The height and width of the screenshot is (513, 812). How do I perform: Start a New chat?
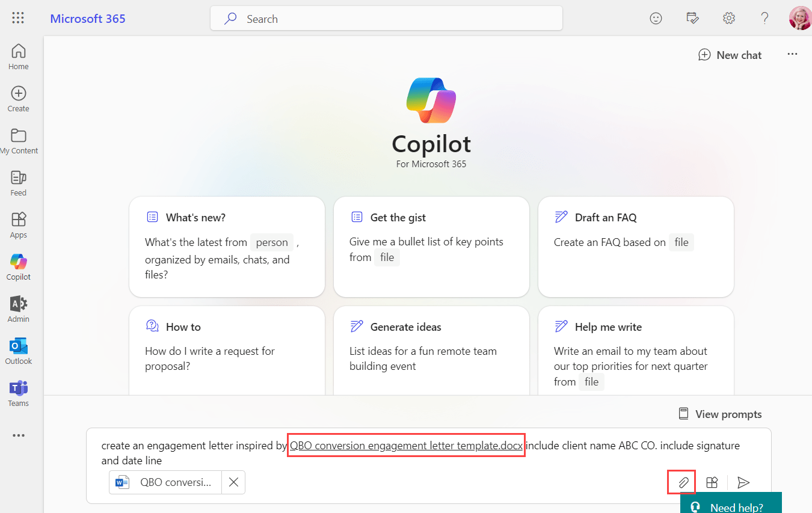click(730, 55)
